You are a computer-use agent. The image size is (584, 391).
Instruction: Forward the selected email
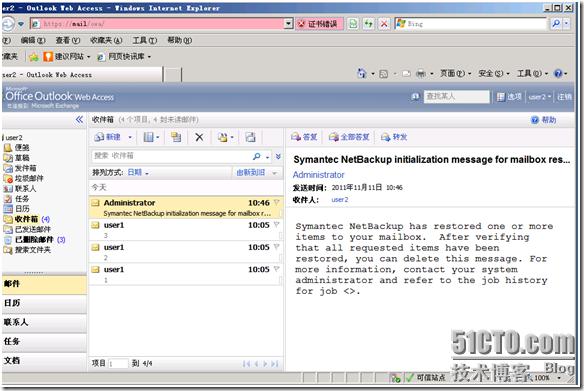394,137
